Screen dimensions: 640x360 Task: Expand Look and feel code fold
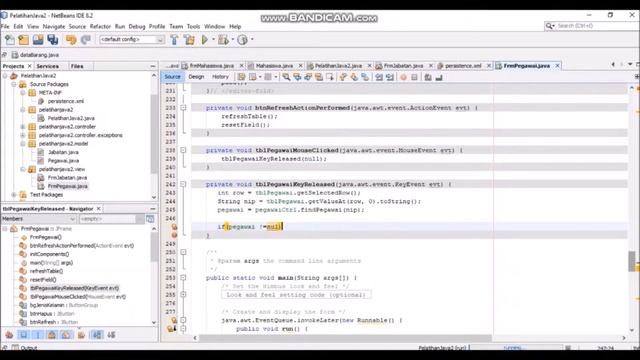[x=183, y=295]
